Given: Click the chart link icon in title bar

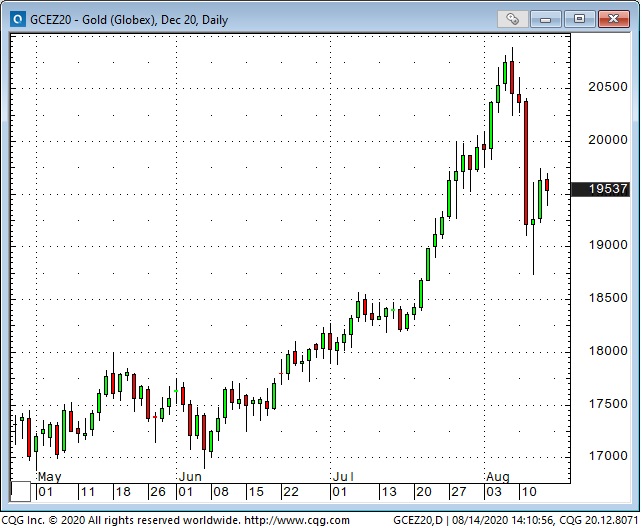Looking at the screenshot, I should [x=512, y=19].
